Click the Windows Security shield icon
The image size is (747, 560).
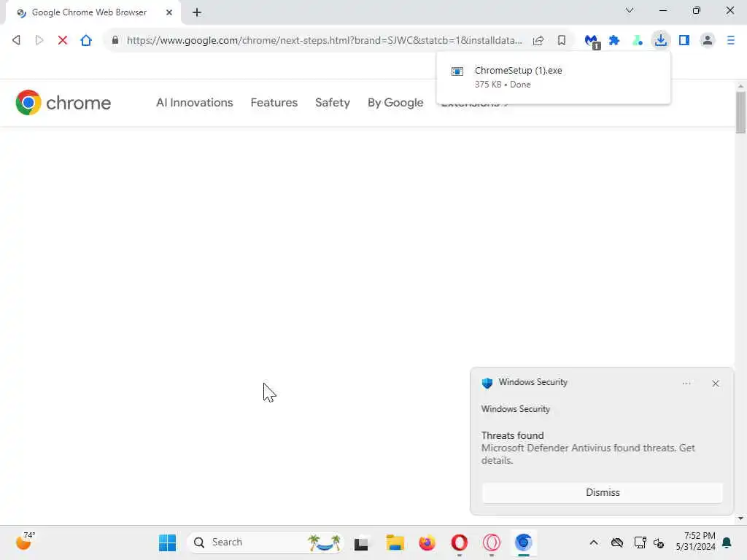[487, 383]
